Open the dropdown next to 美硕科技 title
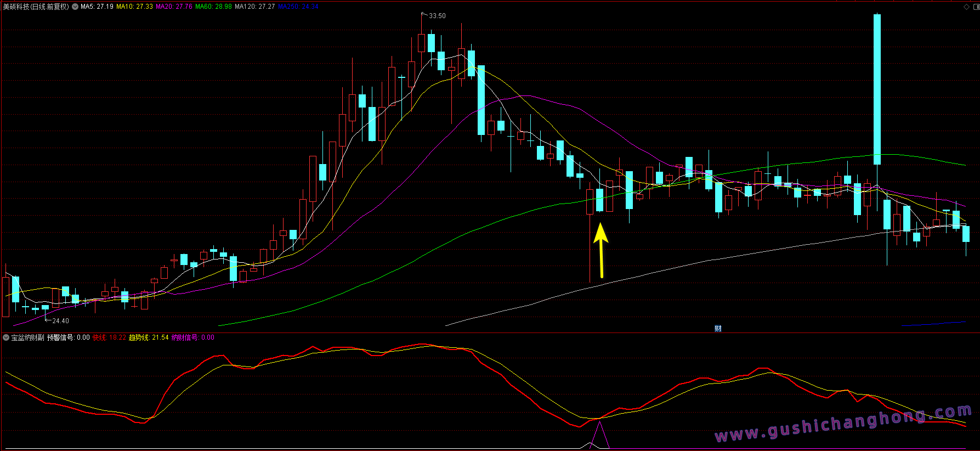Viewport: 980px width, 451px height. click(75, 7)
